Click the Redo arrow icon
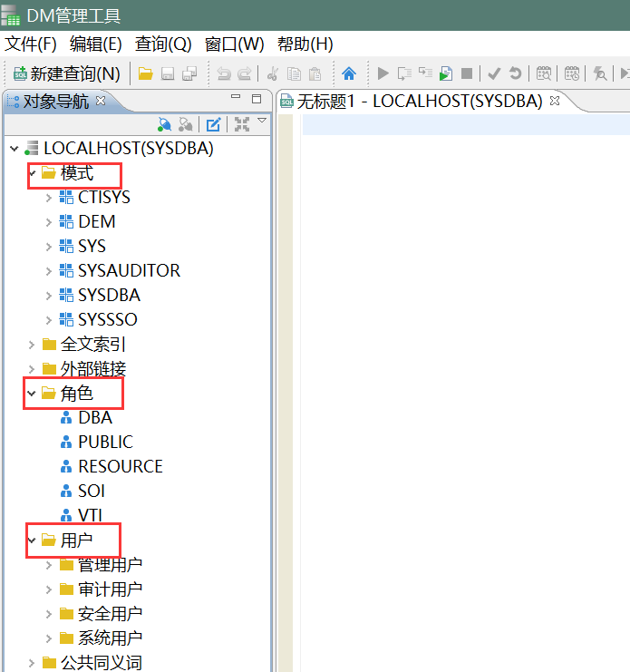Viewport: 630px width, 672px height. tap(245, 73)
